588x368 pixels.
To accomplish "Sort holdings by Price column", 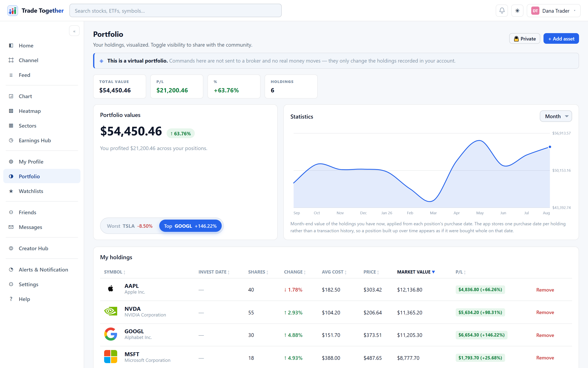I will click(371, 272).
